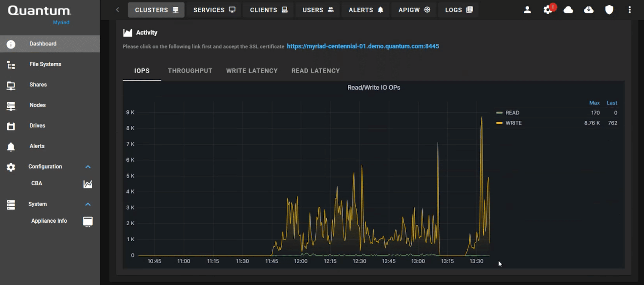
Task: Switch to the Throughput chart tab
Action: [x=190, y=71]
